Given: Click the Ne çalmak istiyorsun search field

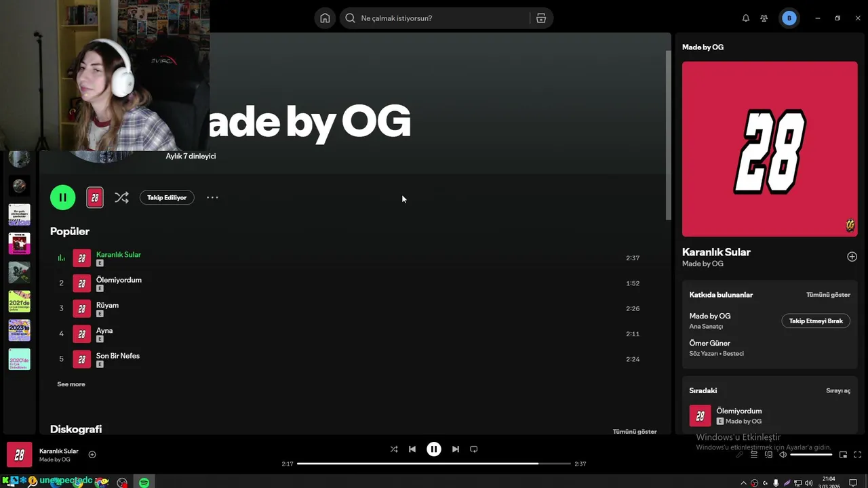Looking at the screenshot, I should (434, 18).
